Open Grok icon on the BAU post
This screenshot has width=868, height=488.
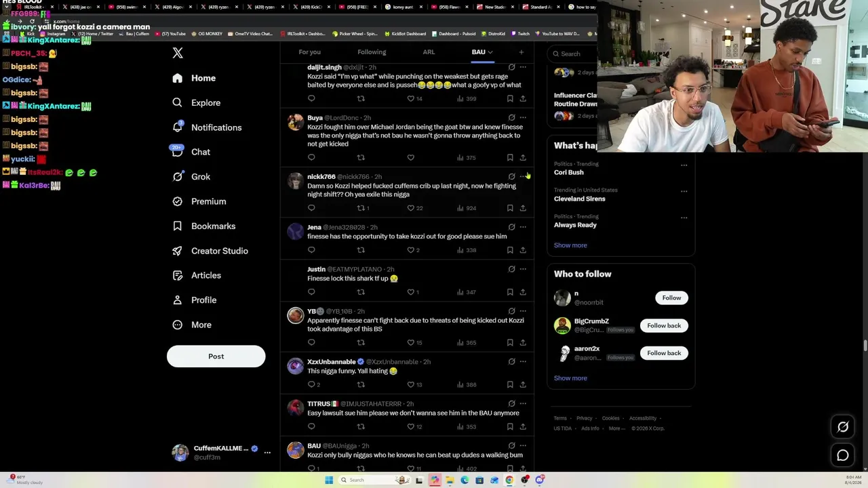coord(512,446)
